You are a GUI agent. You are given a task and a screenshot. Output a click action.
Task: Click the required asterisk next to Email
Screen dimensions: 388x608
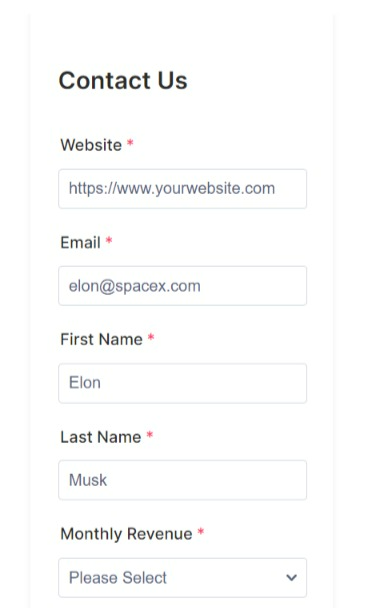109,240
